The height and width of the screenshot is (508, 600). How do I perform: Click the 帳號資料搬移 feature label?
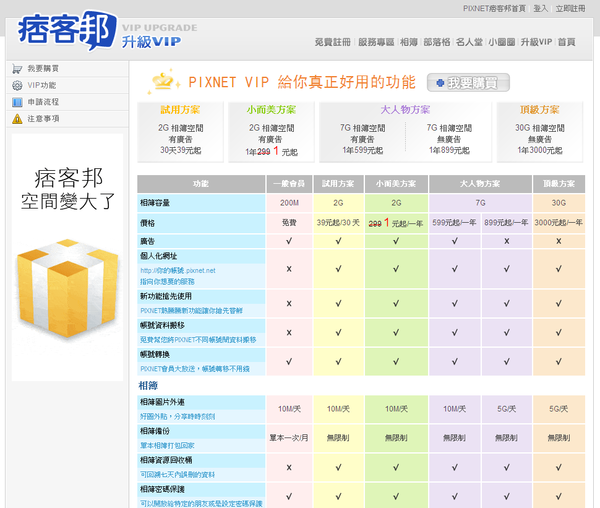pos(162,326)
